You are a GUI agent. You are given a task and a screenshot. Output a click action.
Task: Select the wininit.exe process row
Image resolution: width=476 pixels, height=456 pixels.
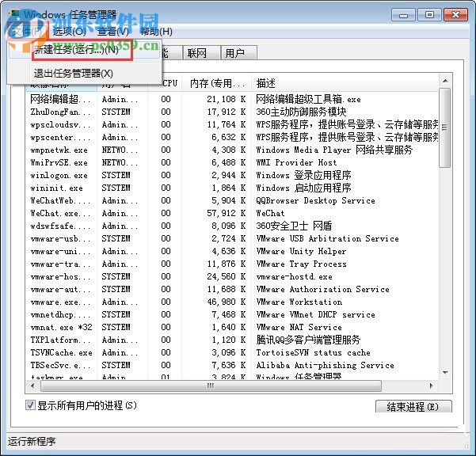[232, 188]
